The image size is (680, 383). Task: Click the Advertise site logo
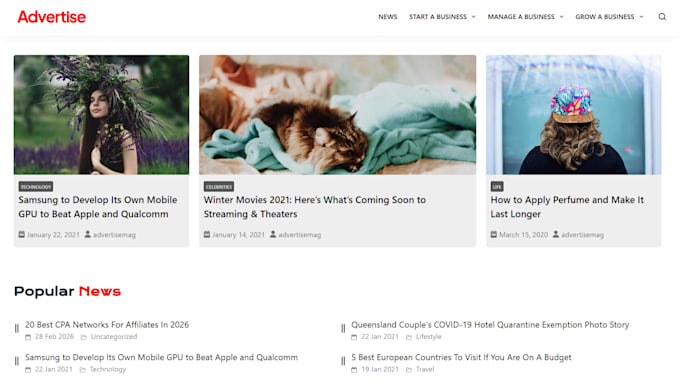pyautogui.click(x=52, y=17)
